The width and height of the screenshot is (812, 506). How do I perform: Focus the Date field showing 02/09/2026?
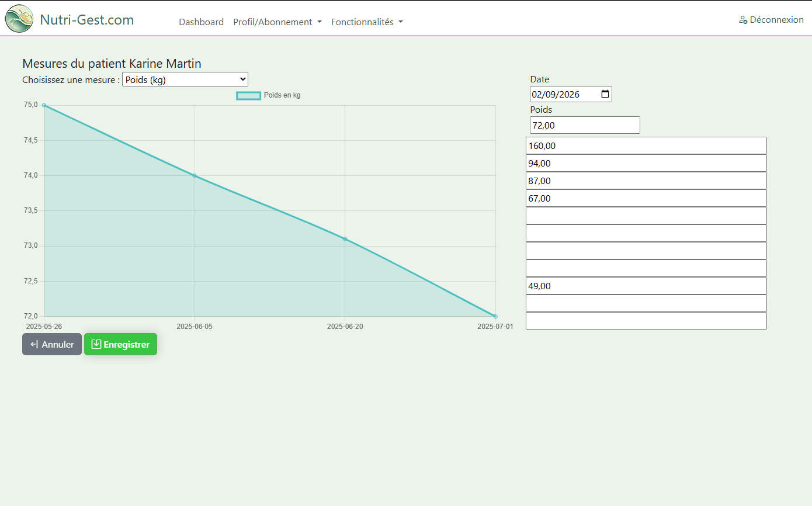[571, 94]
